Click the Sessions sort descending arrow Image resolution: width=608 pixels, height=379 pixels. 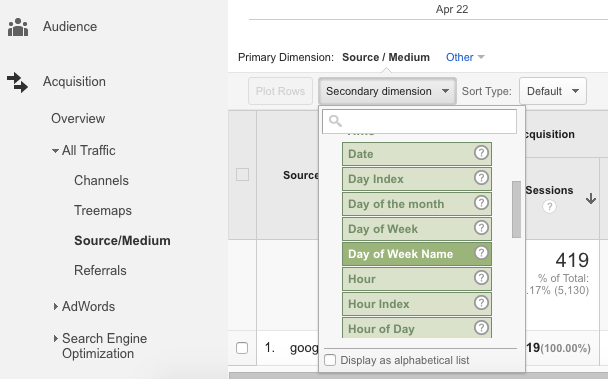point(591,199)
